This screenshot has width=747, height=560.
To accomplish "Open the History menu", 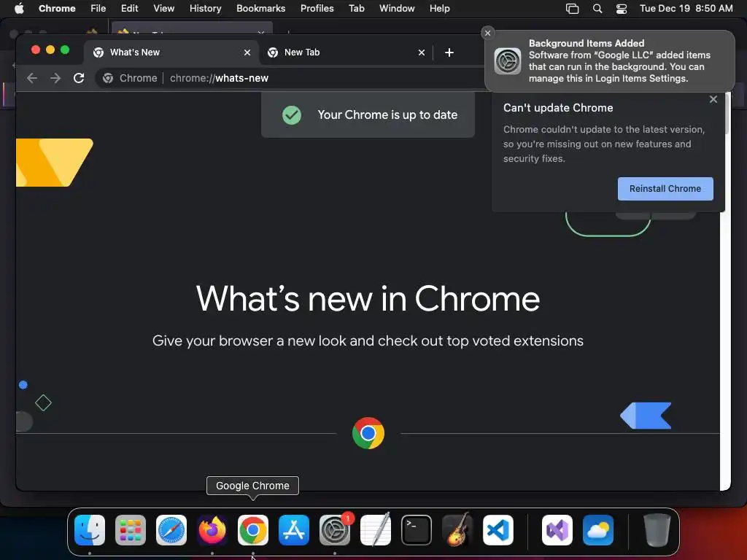I will [205, 9].
